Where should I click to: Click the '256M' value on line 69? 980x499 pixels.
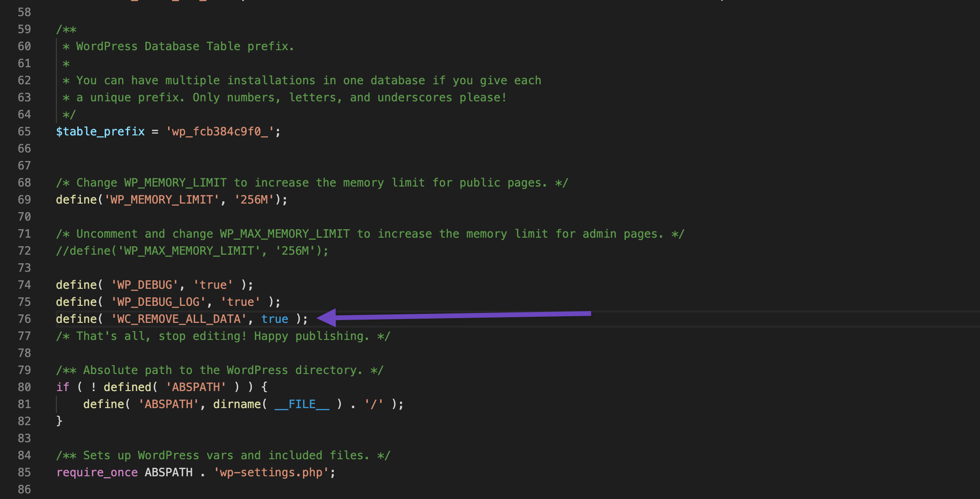[x=254, y=200]
